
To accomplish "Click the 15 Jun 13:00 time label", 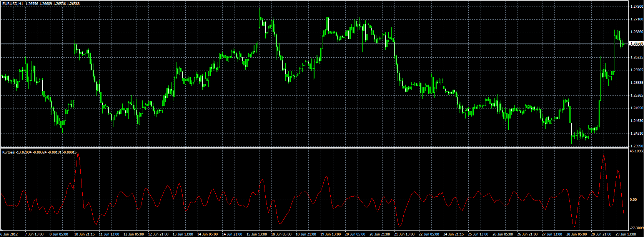I will tap(256, 234).
